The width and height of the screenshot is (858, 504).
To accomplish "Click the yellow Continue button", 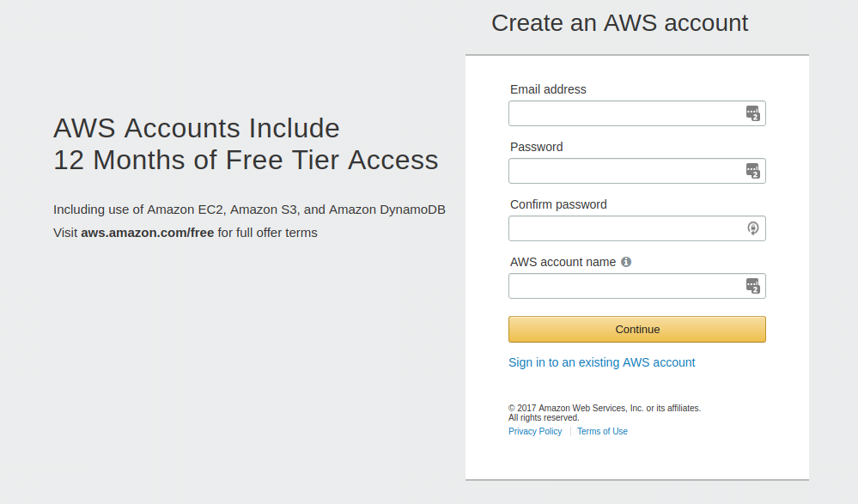I will click(637, 330).
